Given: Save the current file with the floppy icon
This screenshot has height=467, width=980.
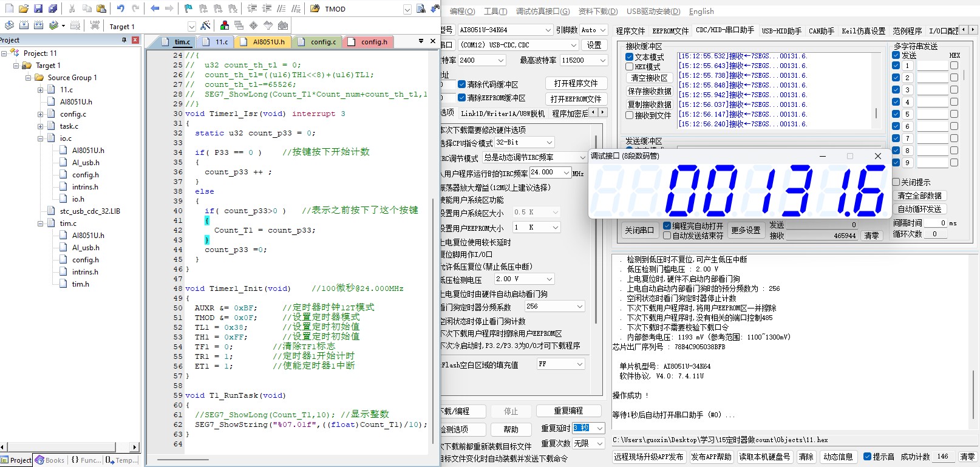Looking at the screenshot, I should pyautogui.click(x=38, y=9).
